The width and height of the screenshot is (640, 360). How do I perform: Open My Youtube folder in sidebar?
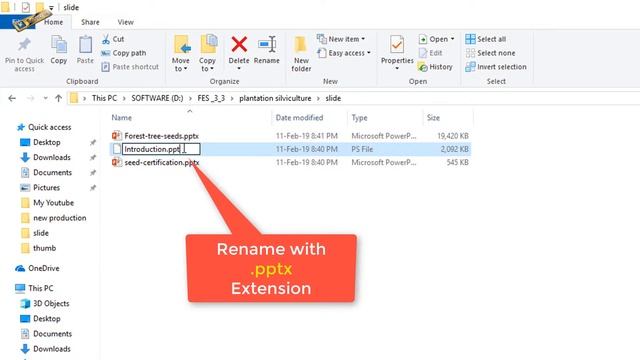53,203
